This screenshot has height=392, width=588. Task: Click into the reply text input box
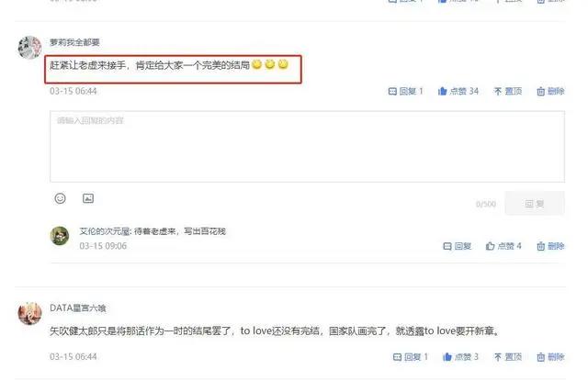coord(307,147)
